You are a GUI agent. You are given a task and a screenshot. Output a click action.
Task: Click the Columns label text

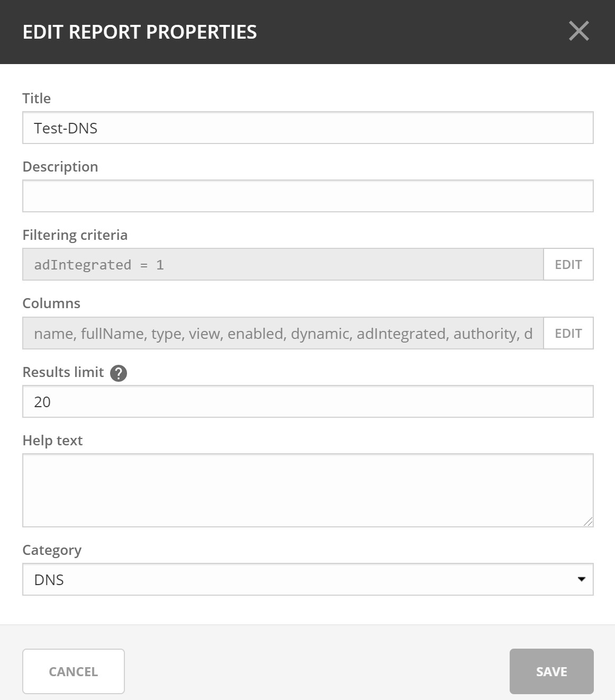tap(51, 303)
